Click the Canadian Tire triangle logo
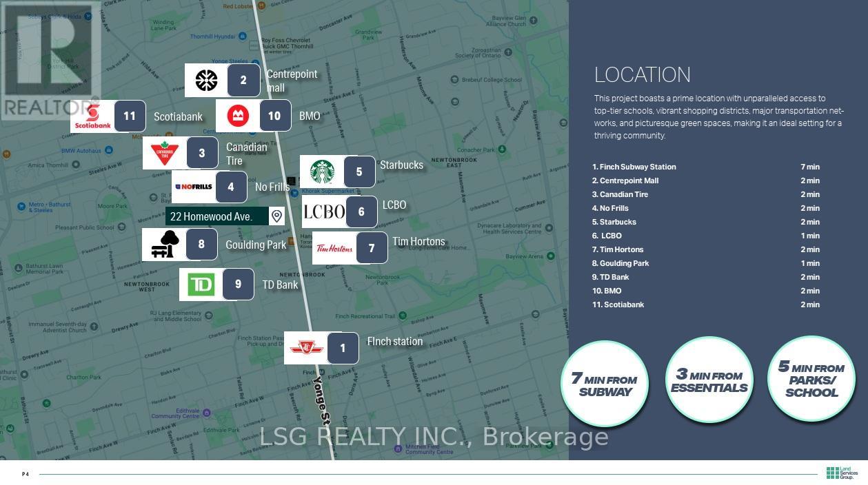The height and width of the screenshot is (485, 868). 164,153
